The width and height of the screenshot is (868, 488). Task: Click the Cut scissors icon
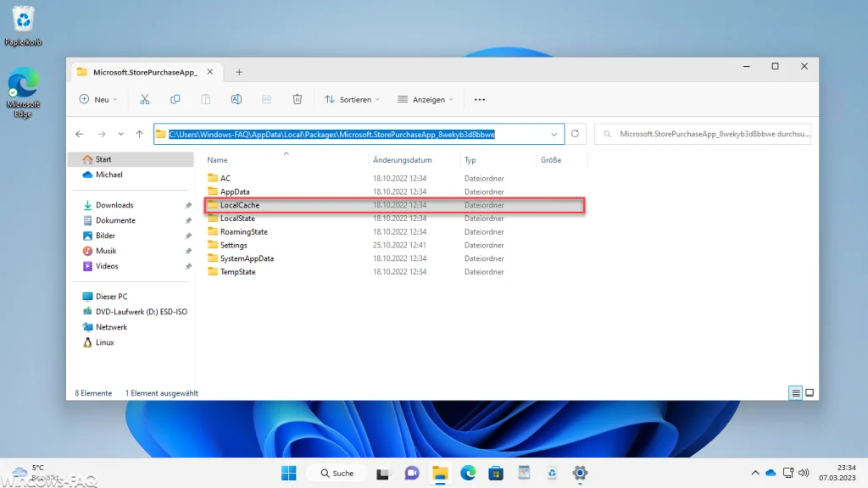pyautogui.click(x=144, y=99)
